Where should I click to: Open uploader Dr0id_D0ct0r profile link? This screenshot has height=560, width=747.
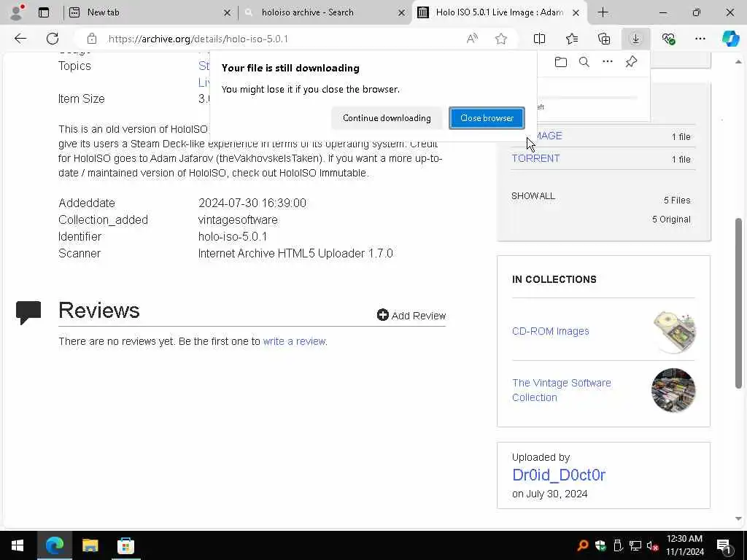tap(558, 475)
